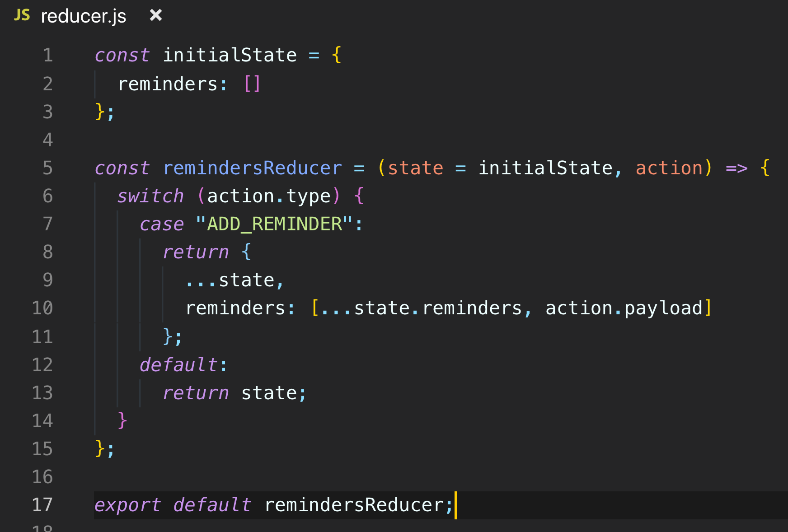
Task: Switch to the reducer.js tab
Action: point(83,16)
